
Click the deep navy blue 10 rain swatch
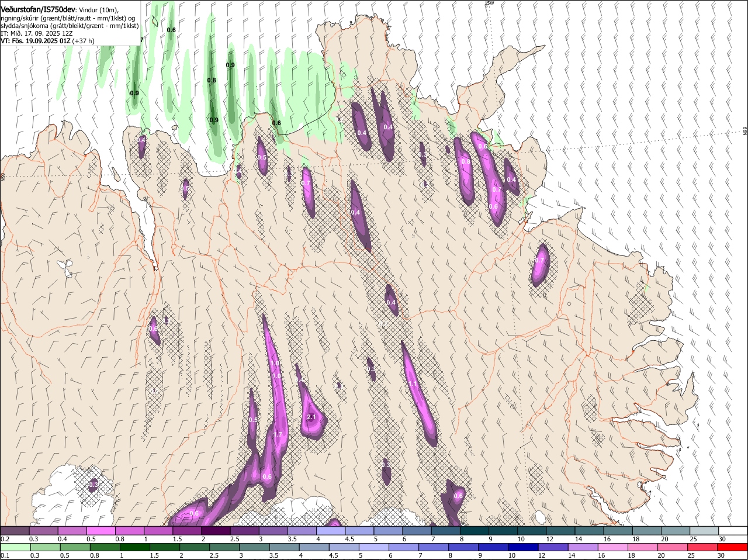(523, 547)
